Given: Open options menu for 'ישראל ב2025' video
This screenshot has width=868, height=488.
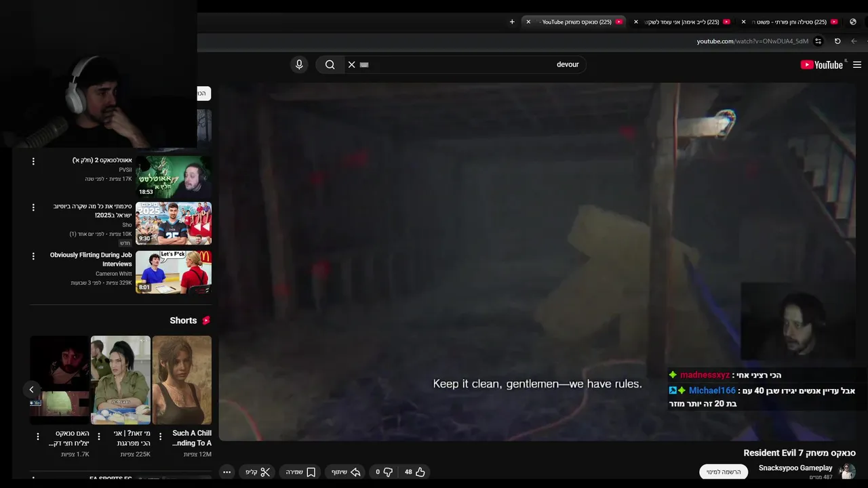Looking at the screenshot, I should click(x=33, y=207).
